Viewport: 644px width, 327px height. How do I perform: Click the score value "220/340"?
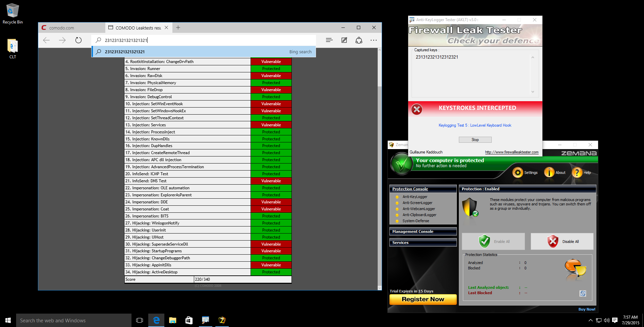pos(203,279)
